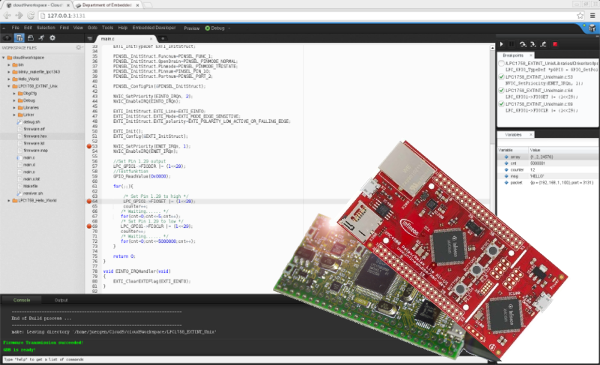Click the receiver.sh script file icon

(20, 193)
